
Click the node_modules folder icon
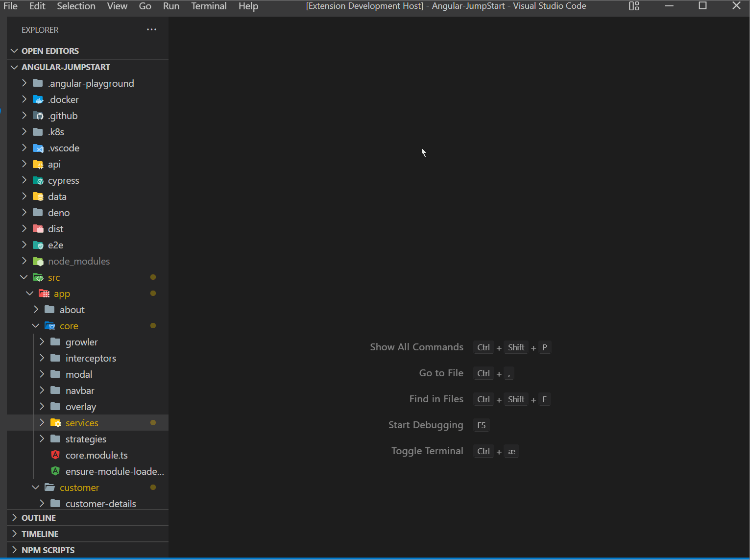(x=38, y=261)
